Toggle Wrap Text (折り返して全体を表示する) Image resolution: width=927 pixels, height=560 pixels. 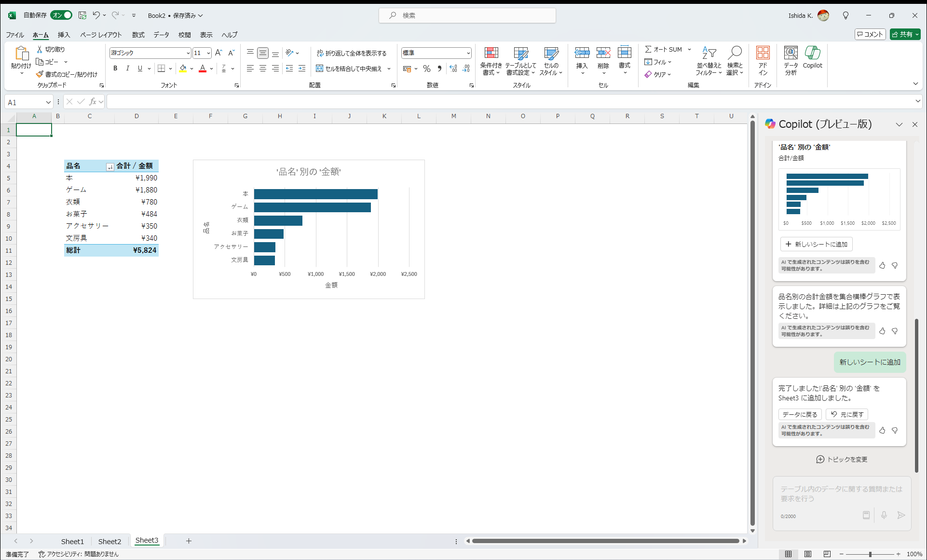351,53
